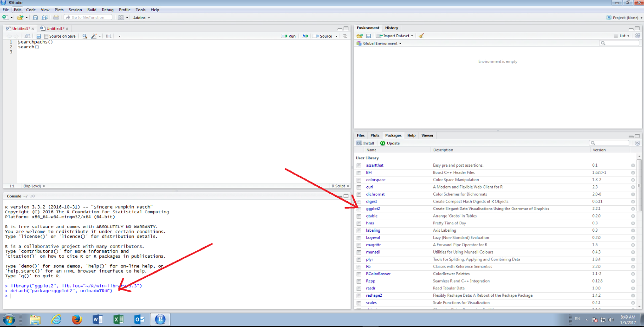The height and width of the screenshot is (327, 644).
Task: Click the workspace panes grid icon
Action: pyautogui.click(x=121, y=18)
